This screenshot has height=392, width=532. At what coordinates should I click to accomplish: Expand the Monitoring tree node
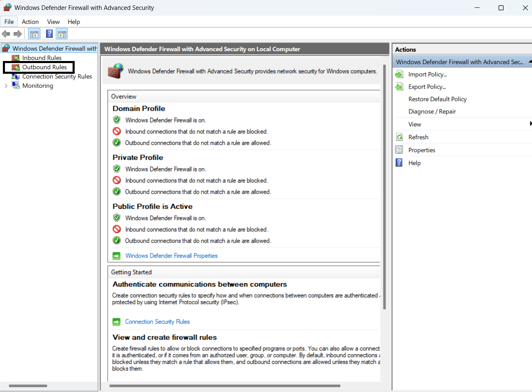(x=6, y=86)
